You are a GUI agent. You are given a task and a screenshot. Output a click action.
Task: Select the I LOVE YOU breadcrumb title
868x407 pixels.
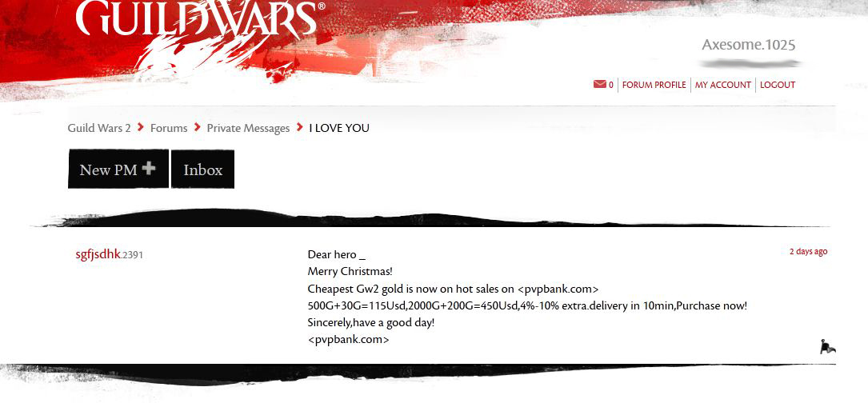[x=338, y=128]
